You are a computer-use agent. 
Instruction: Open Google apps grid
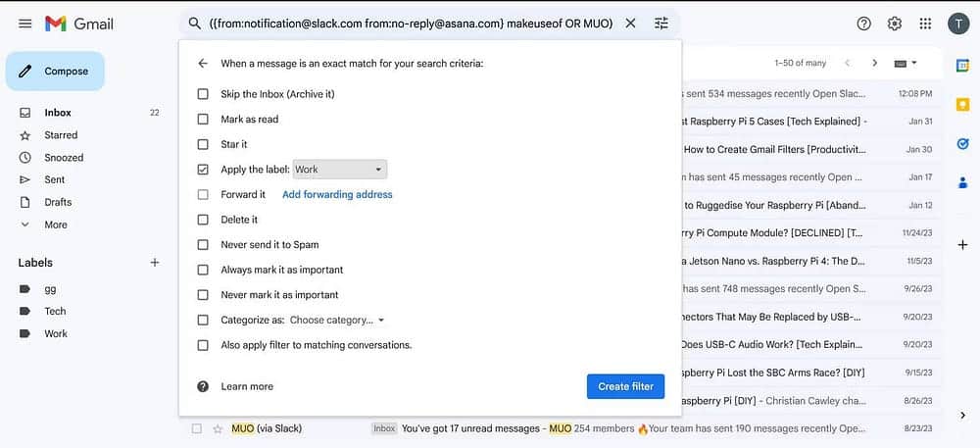coord(926,24)
